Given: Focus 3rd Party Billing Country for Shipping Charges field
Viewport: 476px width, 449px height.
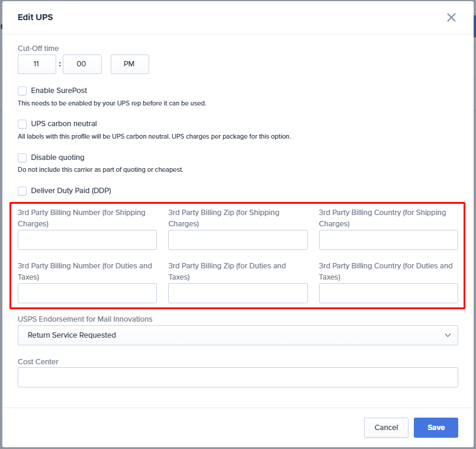Looking at the screenshot, I should pyautogui.click(x=388, y=240).
